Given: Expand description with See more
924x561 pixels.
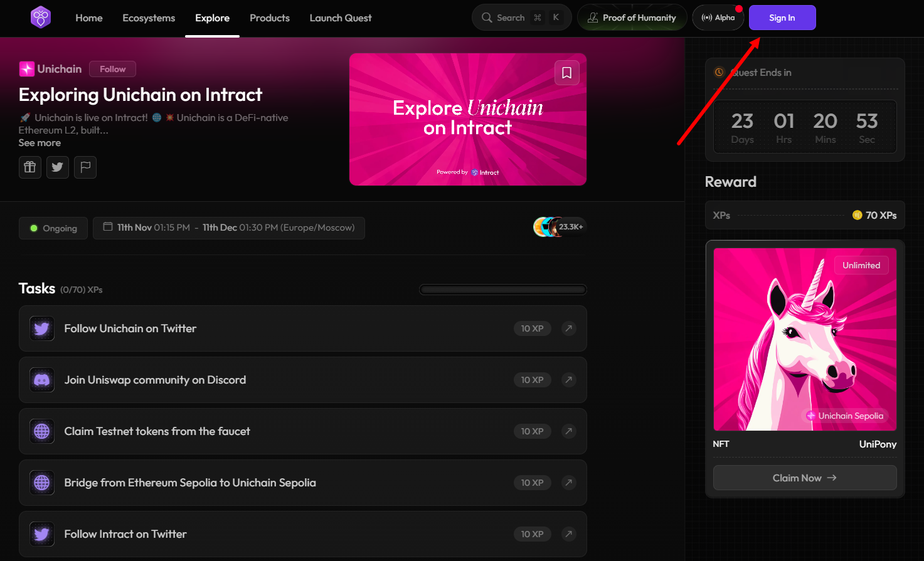Looking at the screenshot, I should [x=40, y=143].
